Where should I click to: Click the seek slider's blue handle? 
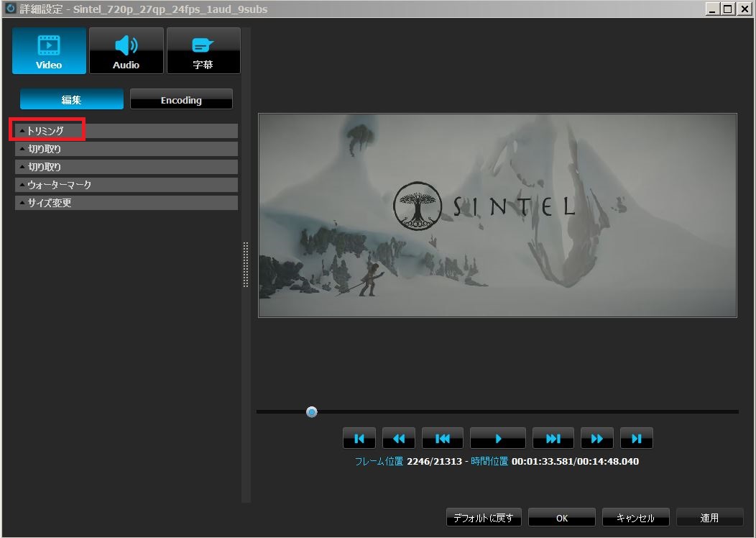click(312, 412)
